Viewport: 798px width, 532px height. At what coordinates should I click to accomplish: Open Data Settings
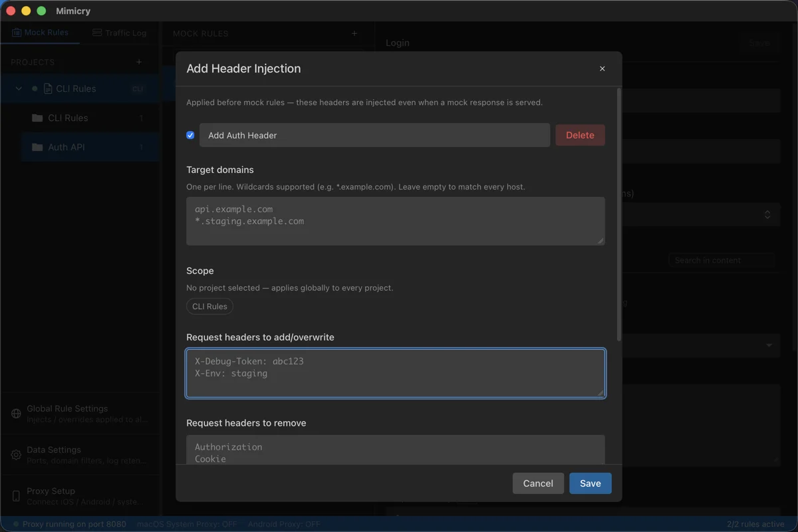[80, 455]
